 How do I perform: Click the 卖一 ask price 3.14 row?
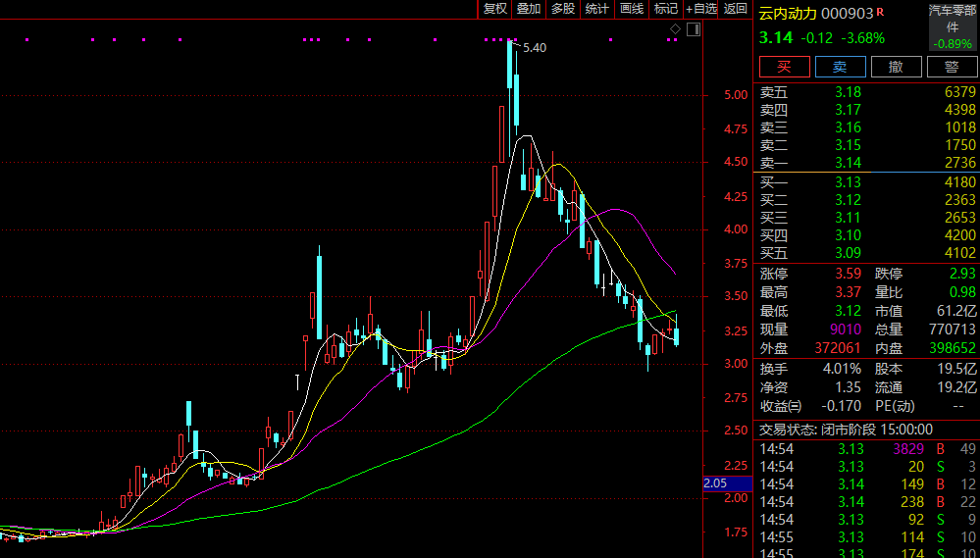pos(867,163)
